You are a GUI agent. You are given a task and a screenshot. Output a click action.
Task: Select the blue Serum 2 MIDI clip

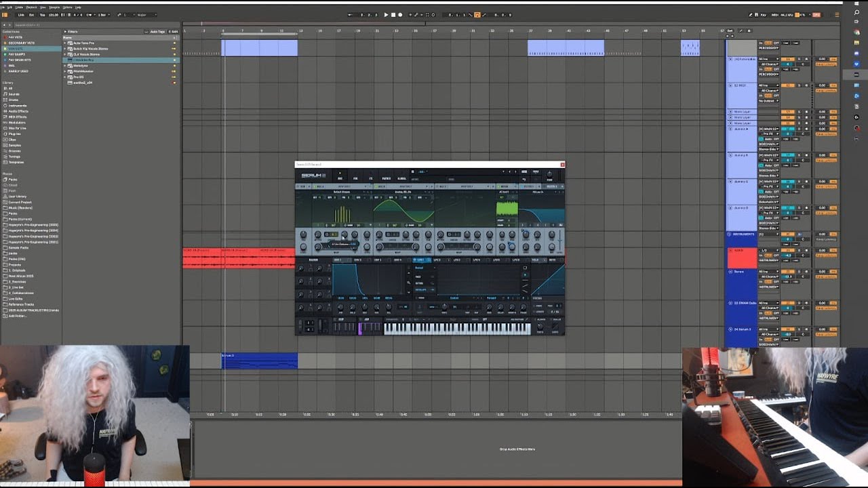pos(260,361)
